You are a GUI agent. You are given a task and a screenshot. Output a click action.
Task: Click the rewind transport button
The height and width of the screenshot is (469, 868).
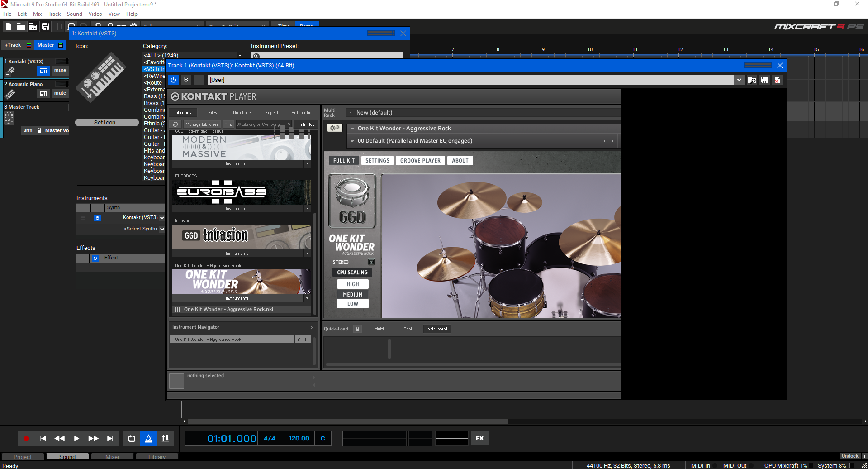(x=60, y=438)
